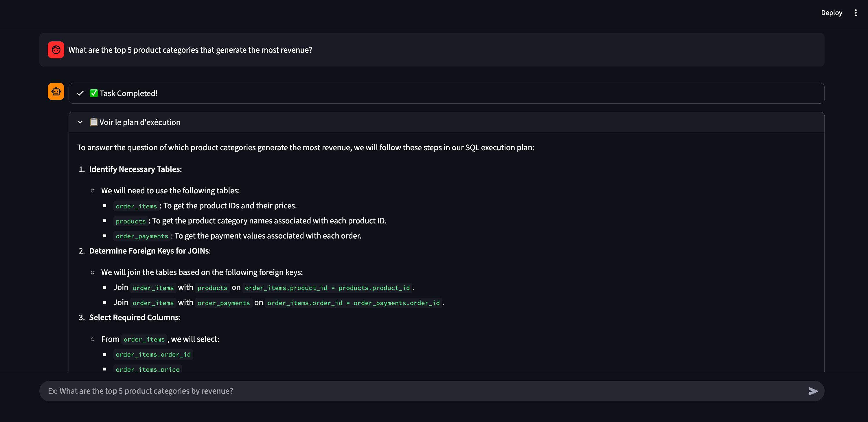
Task: Click products code tag in tables list
Action: (x=130, y=221)
